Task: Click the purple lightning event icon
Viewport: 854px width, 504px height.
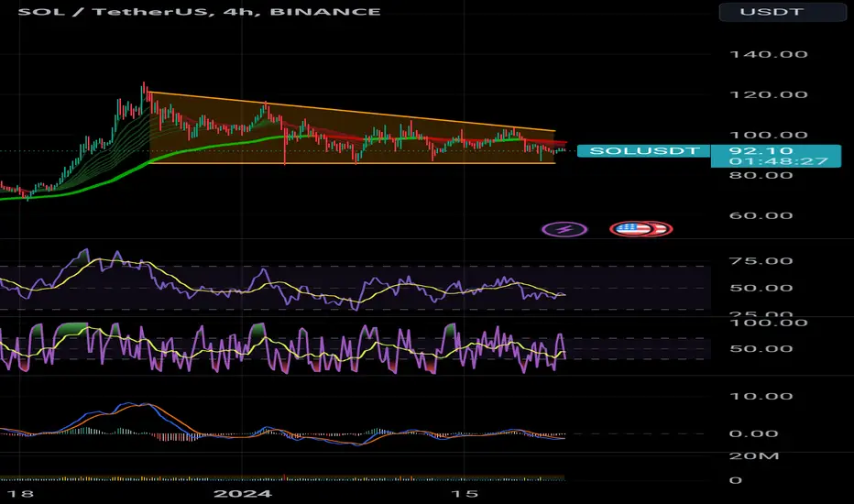Action: point(564,229)
